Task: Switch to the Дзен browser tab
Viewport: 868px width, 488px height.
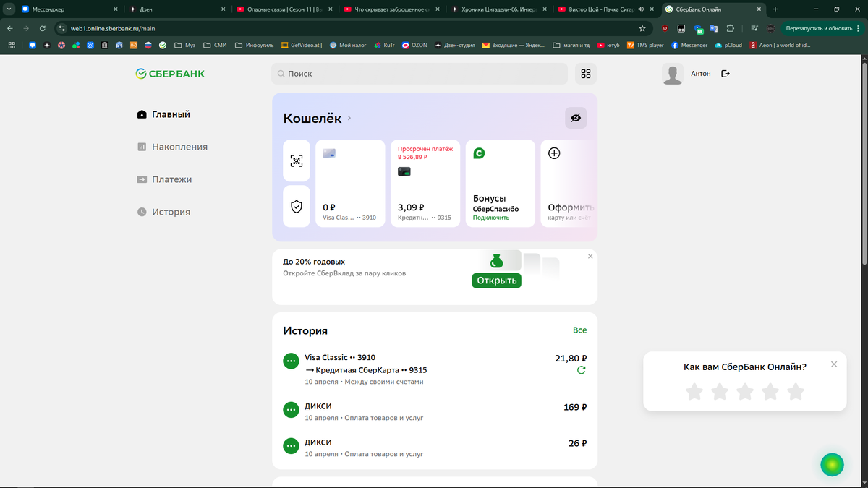Action: [x=176, y=9]
